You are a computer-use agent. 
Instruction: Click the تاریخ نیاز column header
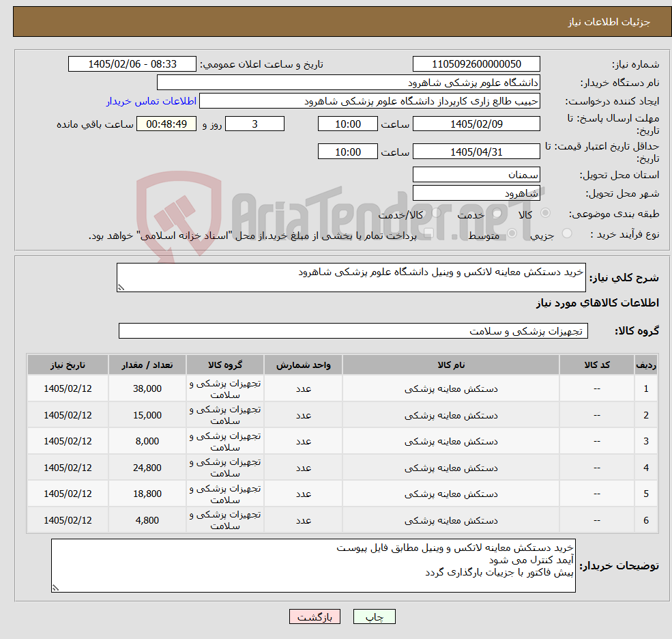(x=68, y=365)
